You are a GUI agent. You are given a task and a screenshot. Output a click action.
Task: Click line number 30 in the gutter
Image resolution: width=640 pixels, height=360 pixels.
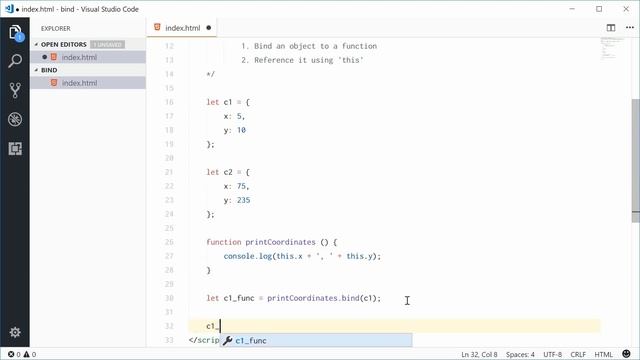point(169,298)
